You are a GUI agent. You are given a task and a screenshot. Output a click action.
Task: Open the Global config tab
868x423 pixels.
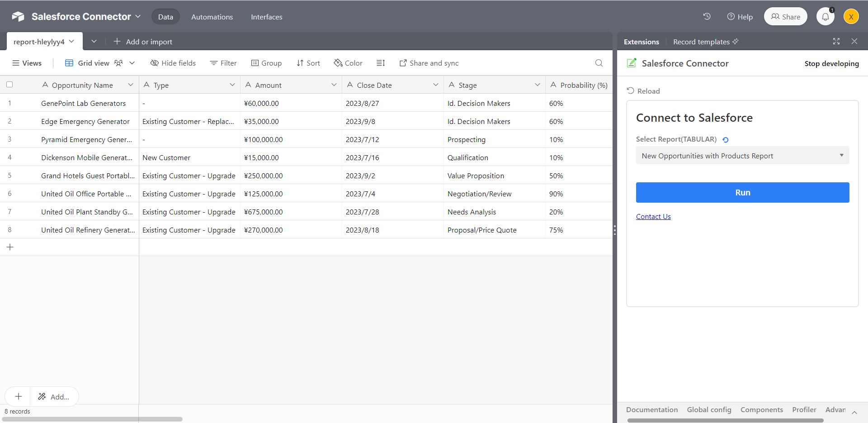pyautogui.click(x=709, y=409)
